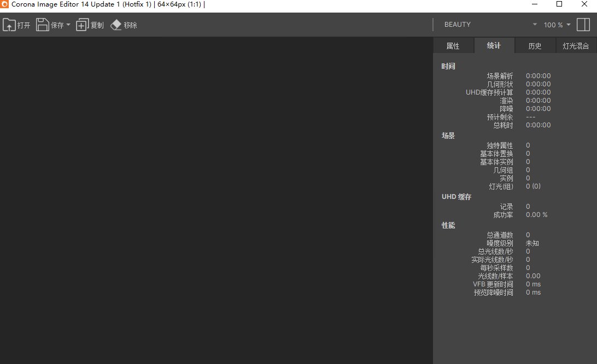
Task: Maximize the Corona Image Editor window
Action: [x=559, y=4]
